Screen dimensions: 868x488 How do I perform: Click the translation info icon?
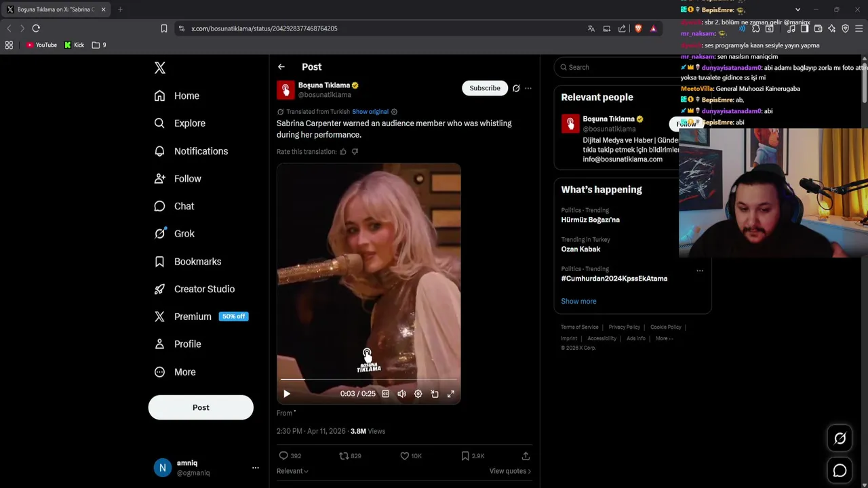coord(394,112)
